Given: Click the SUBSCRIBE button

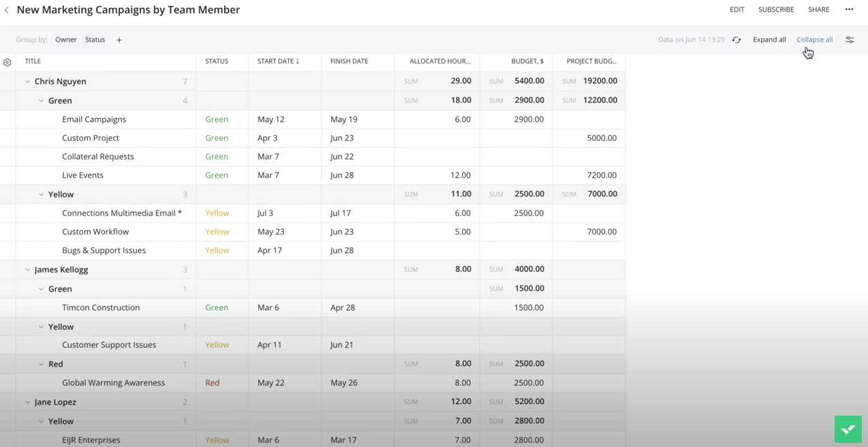Looking at the screenshot, I should 776,10.
